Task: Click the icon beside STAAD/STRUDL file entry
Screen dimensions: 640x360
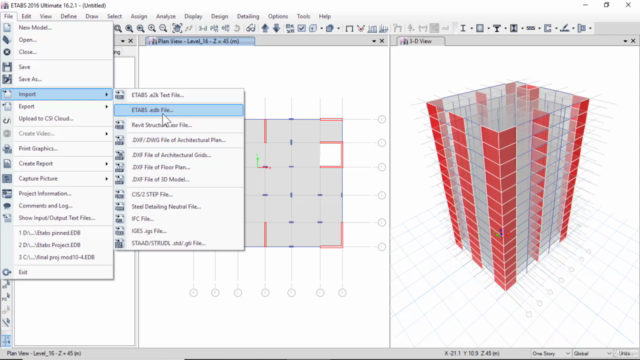Action: (x=120, y=243)
